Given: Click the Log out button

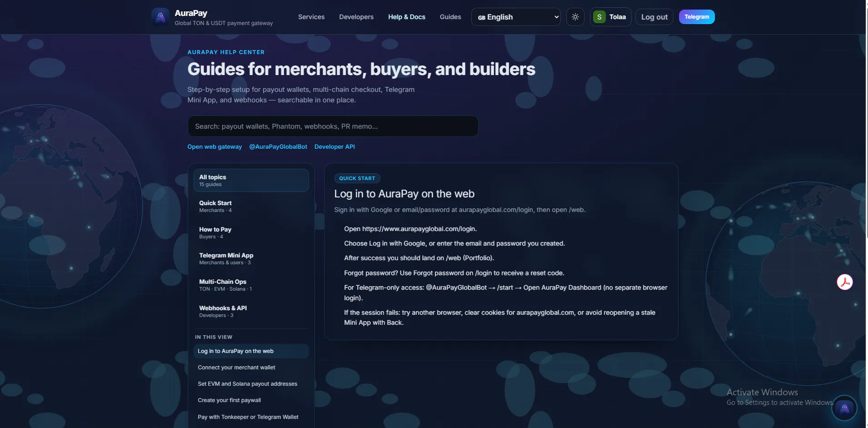Looking at the screenshot, I should pos(654,17).
